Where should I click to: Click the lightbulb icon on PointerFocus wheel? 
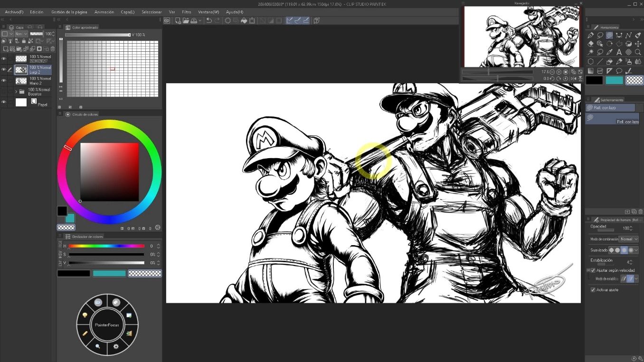[x=85, y=315]
